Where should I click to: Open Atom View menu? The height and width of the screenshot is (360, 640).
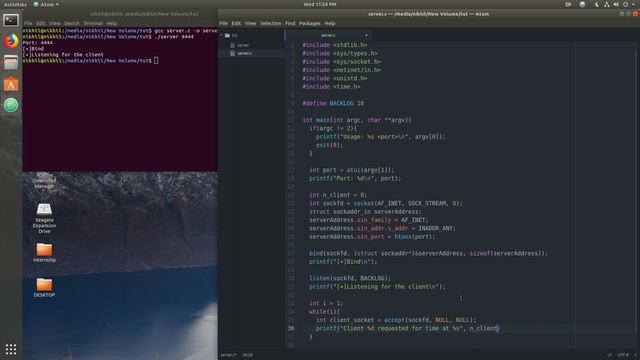point(250,24)
